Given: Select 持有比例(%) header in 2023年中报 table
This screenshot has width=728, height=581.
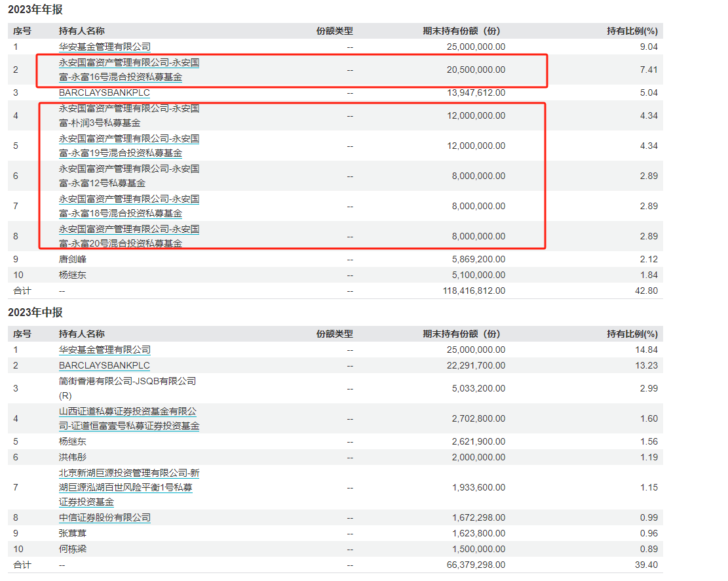Looking at the screenshot, I should 632,334.
